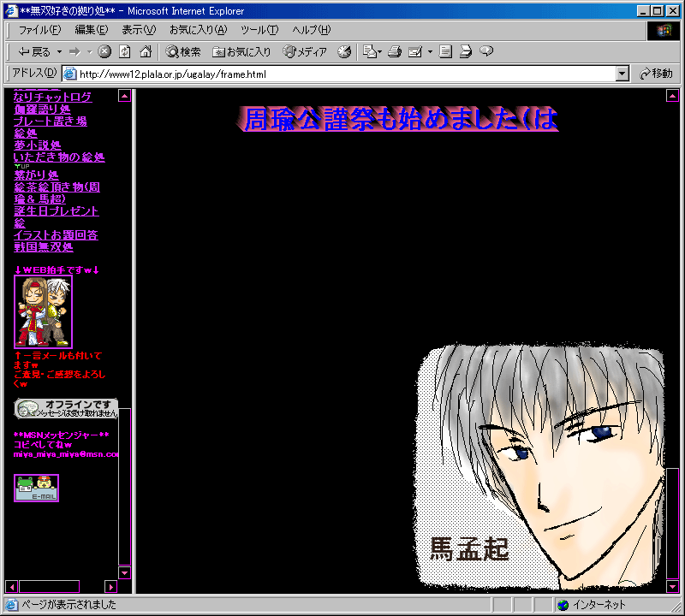Click the sidebar's horizontal scroll left arrow
The image size is (685, 616).
pyautogui.click(x=12, y=587)
